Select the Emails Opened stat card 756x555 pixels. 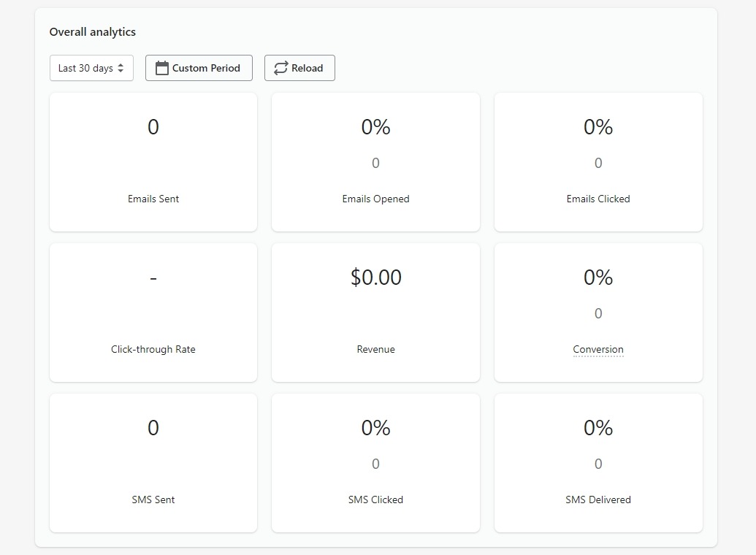pos(375,162)
